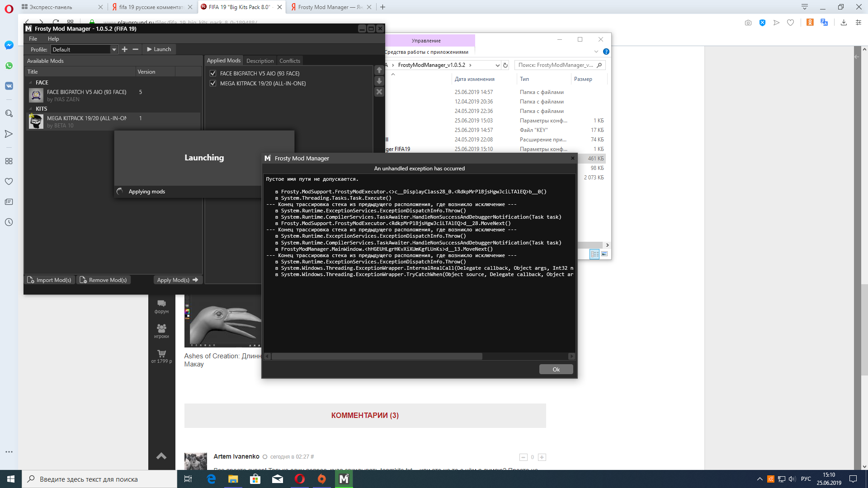Open VK icon in Opera sidebar

(x=9, y=86)
